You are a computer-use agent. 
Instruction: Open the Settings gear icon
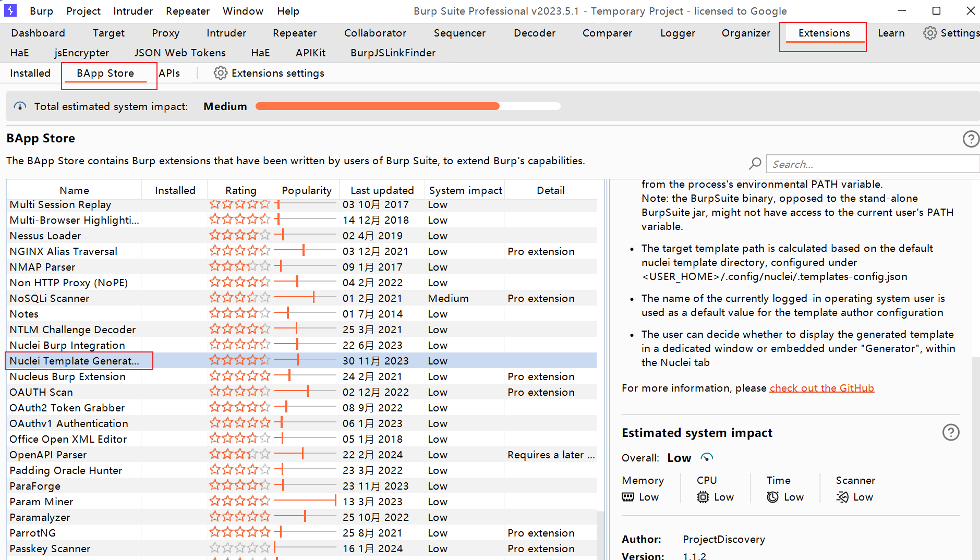pos(929,33)
